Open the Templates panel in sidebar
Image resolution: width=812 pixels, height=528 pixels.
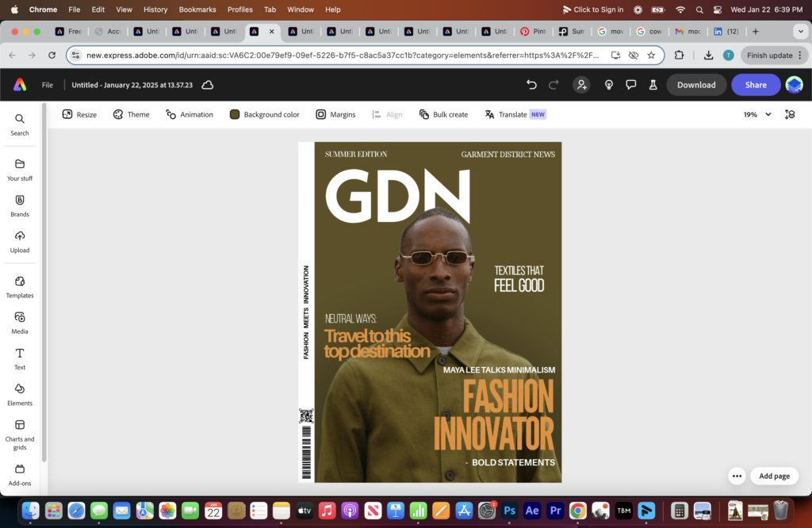point(20,286)
